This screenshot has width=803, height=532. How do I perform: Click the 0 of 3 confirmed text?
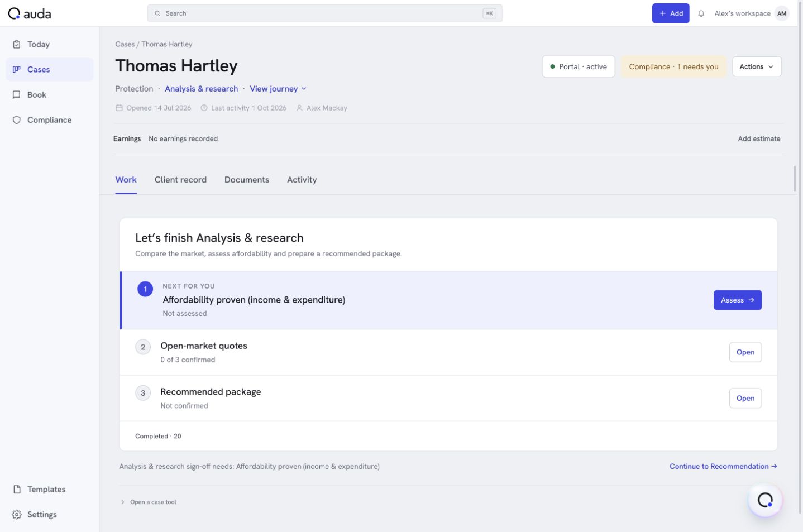pyautogui.click(x=188, y=360)
